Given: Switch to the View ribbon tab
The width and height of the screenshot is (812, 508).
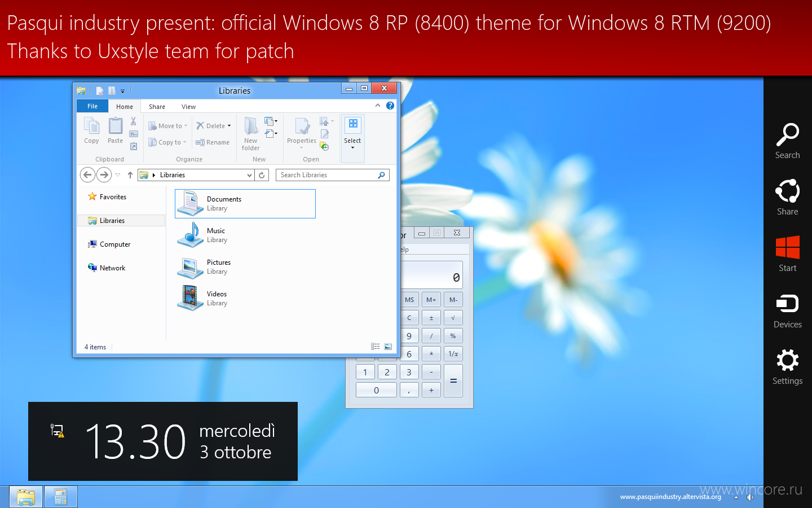Looking at the screenshot, I should coord(188,106).
